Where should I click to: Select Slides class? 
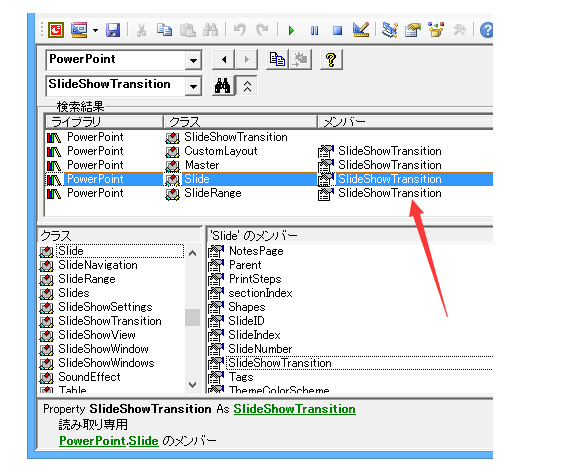pos(111,293)
